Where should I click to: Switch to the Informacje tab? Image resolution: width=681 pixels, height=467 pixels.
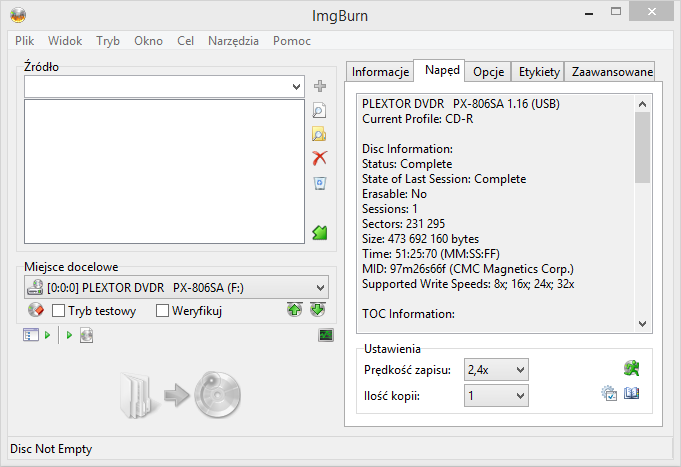point(380,72)
